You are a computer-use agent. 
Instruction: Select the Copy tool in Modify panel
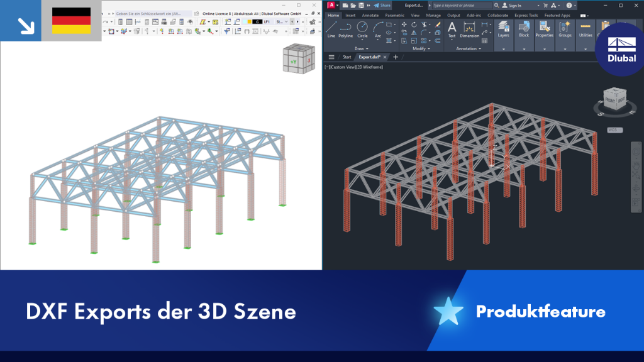[x=404, y=33]
